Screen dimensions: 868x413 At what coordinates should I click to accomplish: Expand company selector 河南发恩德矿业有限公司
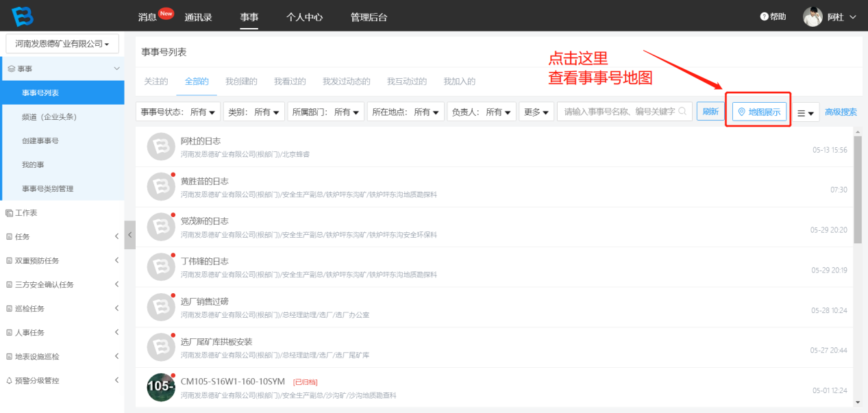62,44
